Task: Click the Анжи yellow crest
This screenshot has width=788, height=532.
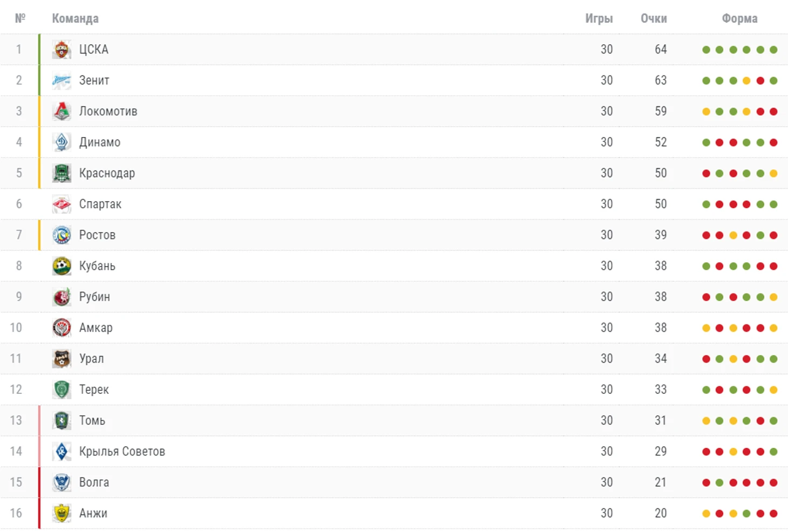Action: click(x=62, y=513)
